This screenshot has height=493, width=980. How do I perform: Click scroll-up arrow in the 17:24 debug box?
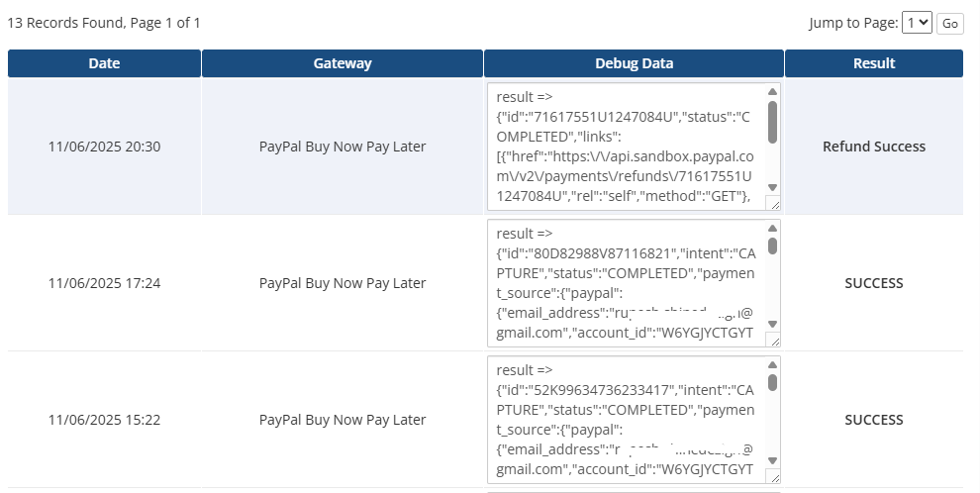(772, 230)
